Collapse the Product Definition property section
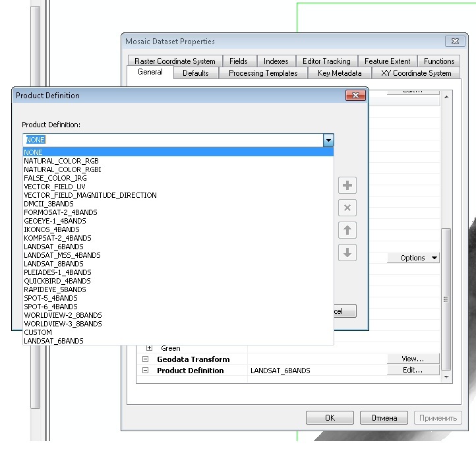The width and height of the screenshot is (476, 451). (x=146, y=371)
